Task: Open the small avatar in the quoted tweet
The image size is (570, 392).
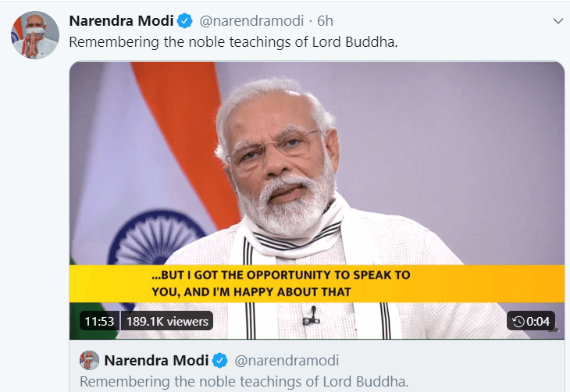Action: coord(88,361)
